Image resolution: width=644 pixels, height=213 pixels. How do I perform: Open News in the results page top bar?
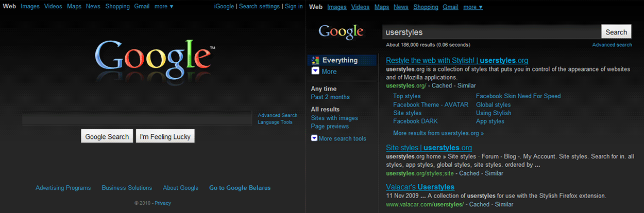[x=401, y=7]
